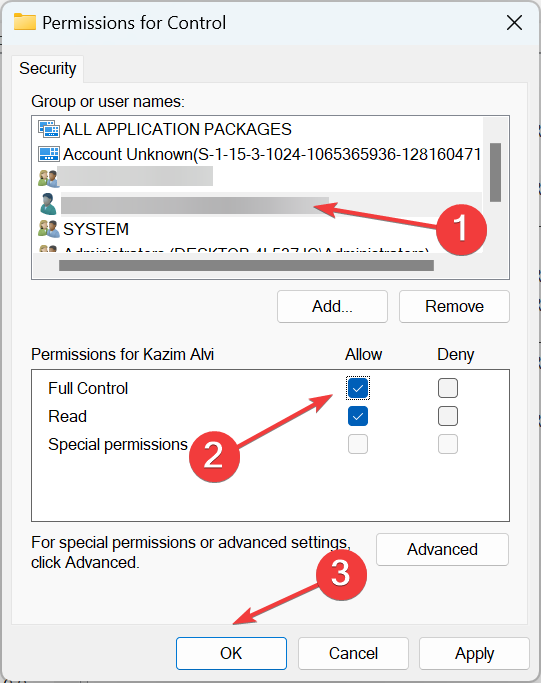541x683 pixels.
Task: Click the blurred group entry's two-person icon
Action: point(48,179)
